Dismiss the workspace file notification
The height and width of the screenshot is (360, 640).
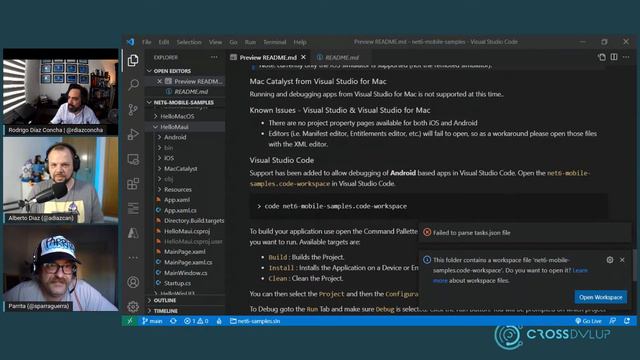click(622, 260)
